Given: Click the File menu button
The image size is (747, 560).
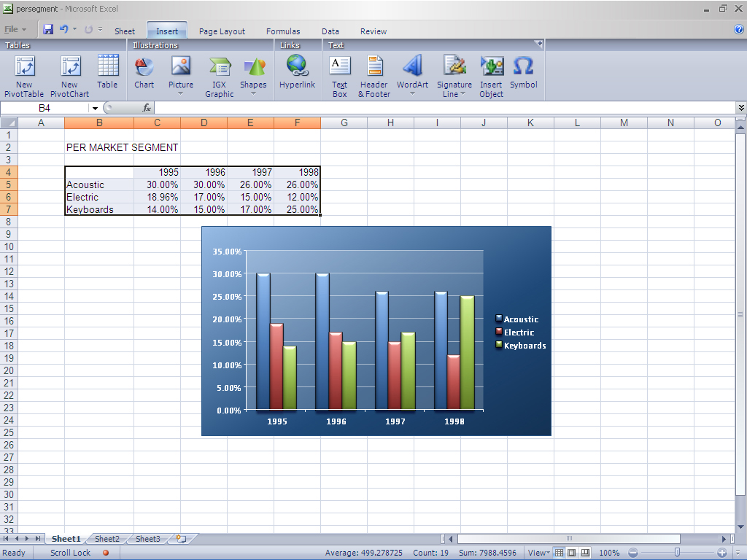Looking at the screenshot, I should pyautogui.click(x=15, y=30).
